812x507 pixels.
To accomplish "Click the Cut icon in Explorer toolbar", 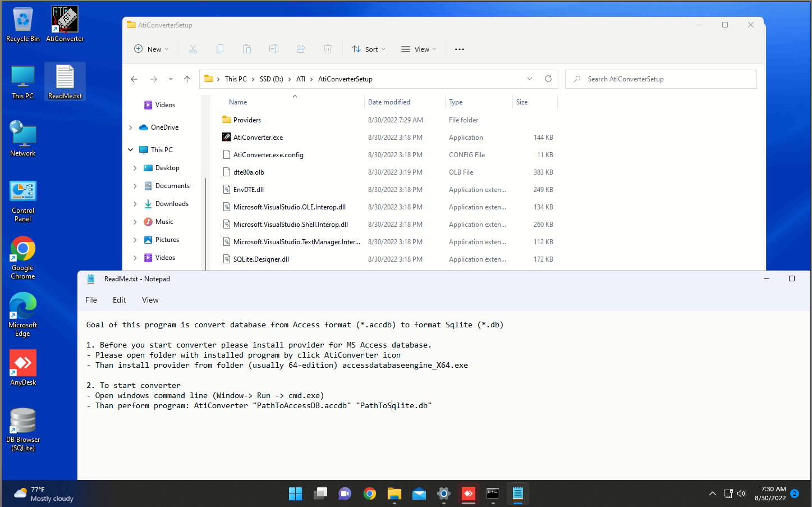I will (x=193, y=49).
